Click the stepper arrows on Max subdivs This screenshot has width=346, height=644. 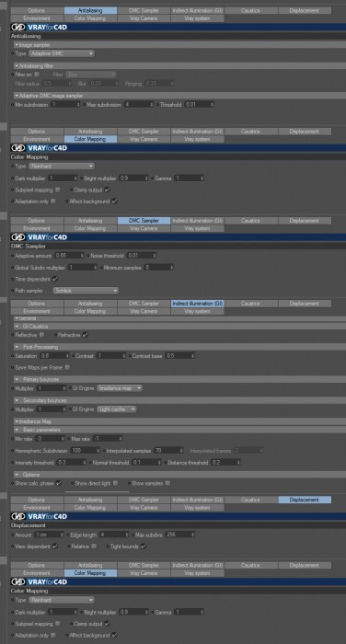click(192, 535)
